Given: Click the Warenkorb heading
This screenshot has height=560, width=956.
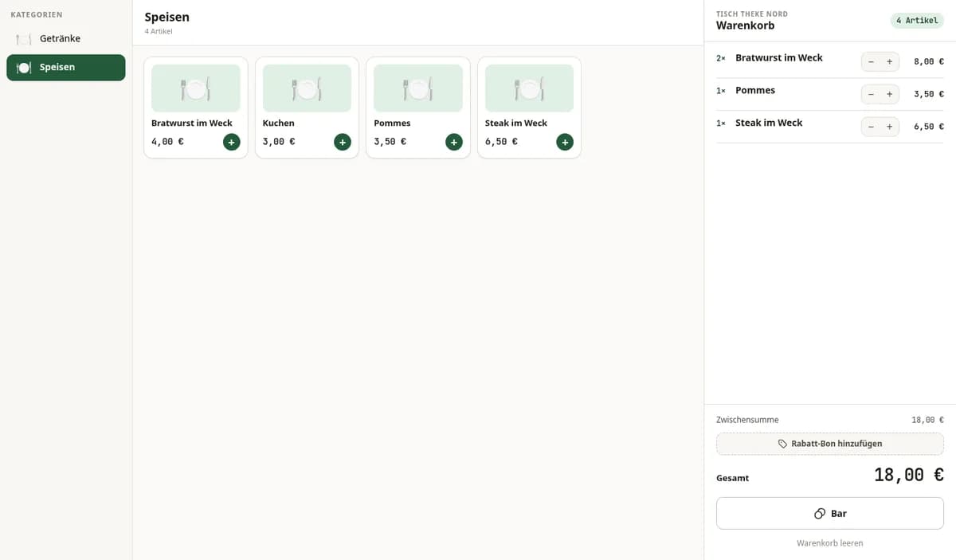Looking at the screenshot, I should tap(745, 25).
